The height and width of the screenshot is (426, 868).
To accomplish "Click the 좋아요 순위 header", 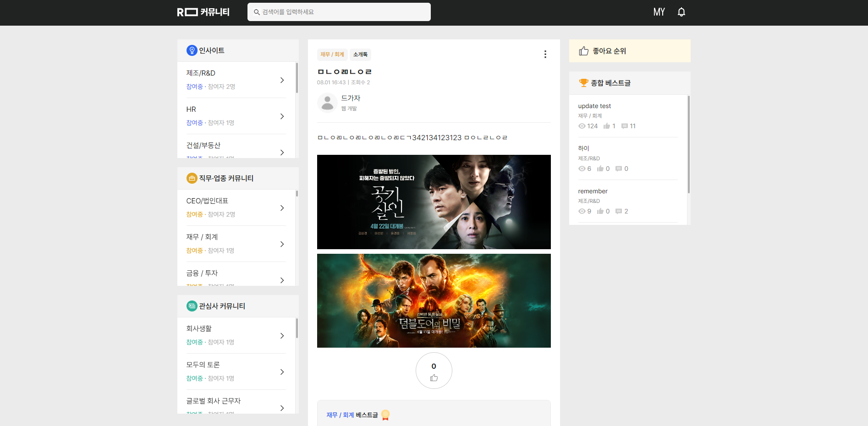I will (630, 51).
